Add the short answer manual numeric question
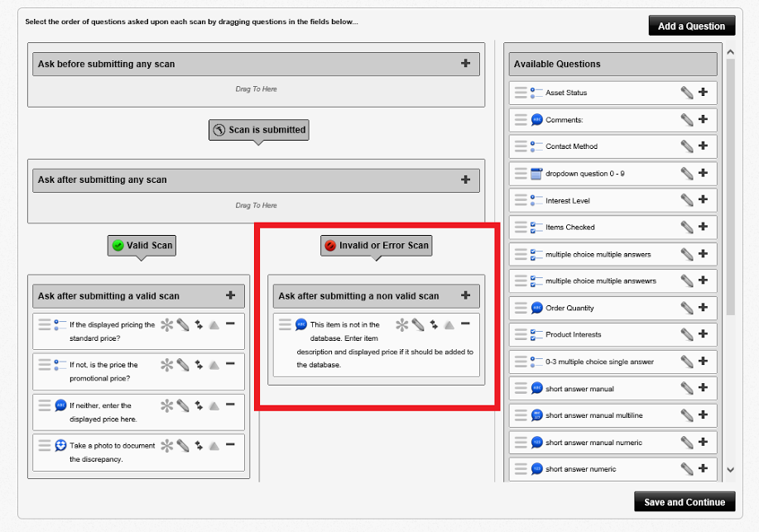This screenshot has height=532, width=759. tap(704, 442)
